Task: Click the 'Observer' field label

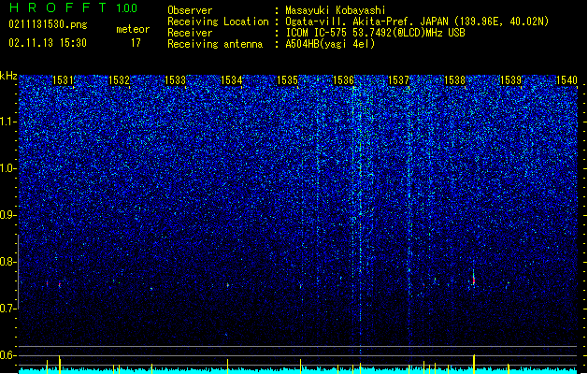Action: tap(190, 10)
